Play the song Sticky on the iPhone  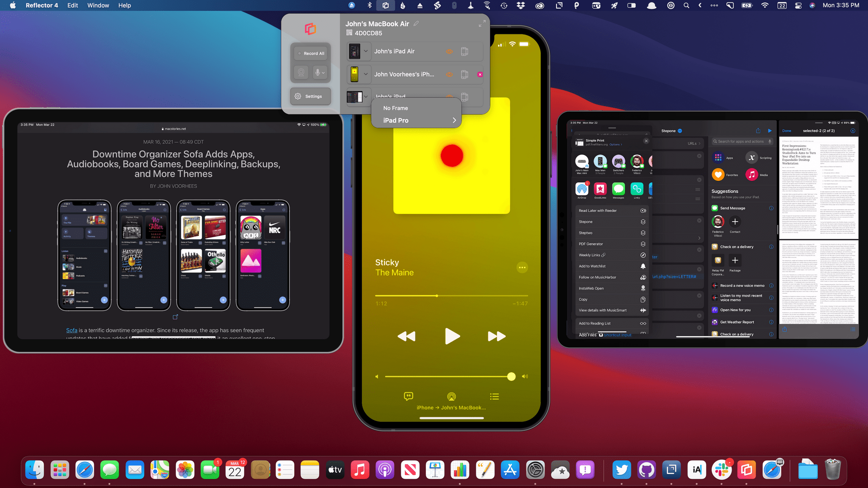coord(452,336)
